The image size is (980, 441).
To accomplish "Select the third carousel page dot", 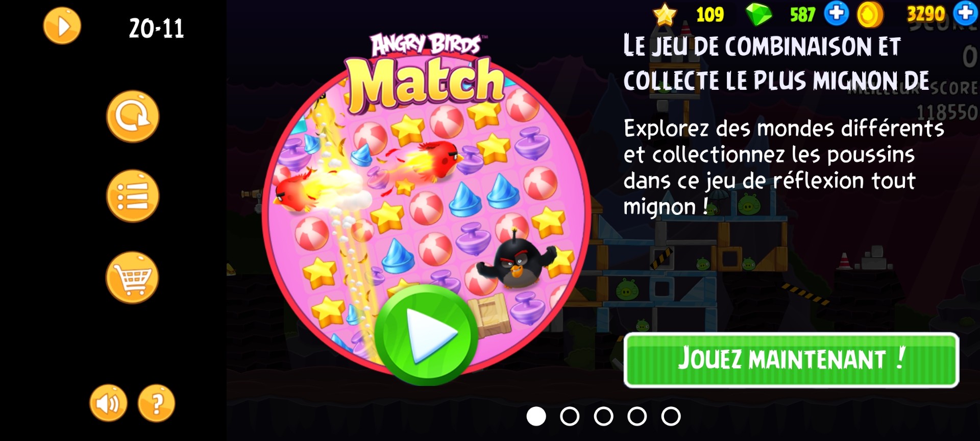I will 603,416.
